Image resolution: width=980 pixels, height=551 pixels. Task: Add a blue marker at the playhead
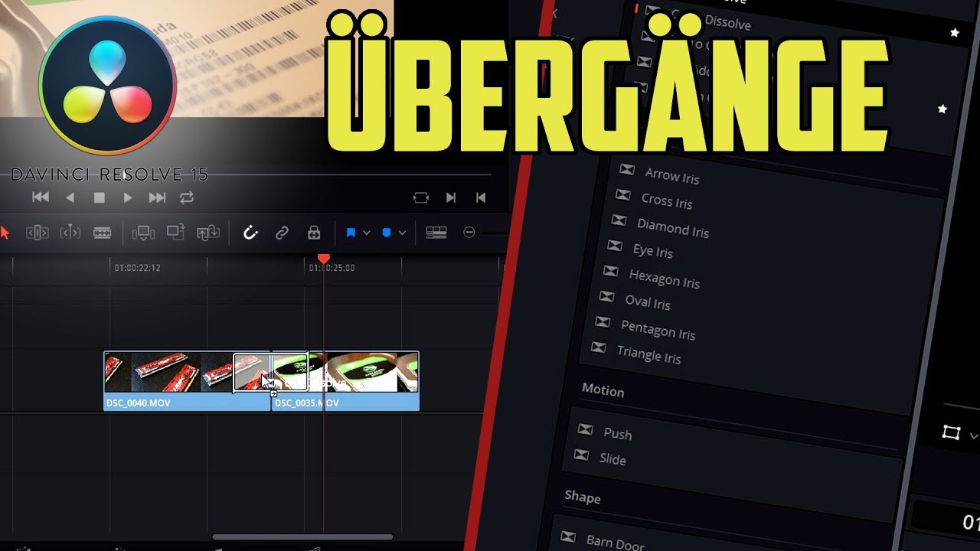tap(386, 233)
